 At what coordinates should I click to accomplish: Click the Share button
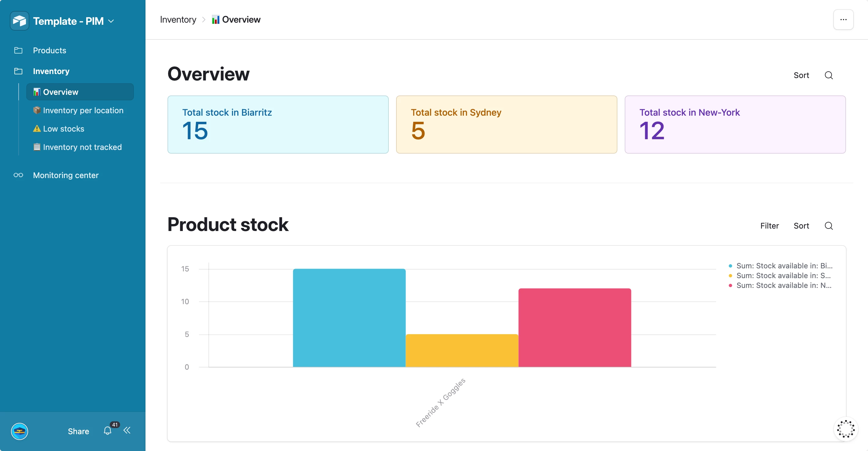tap(78, 431)
